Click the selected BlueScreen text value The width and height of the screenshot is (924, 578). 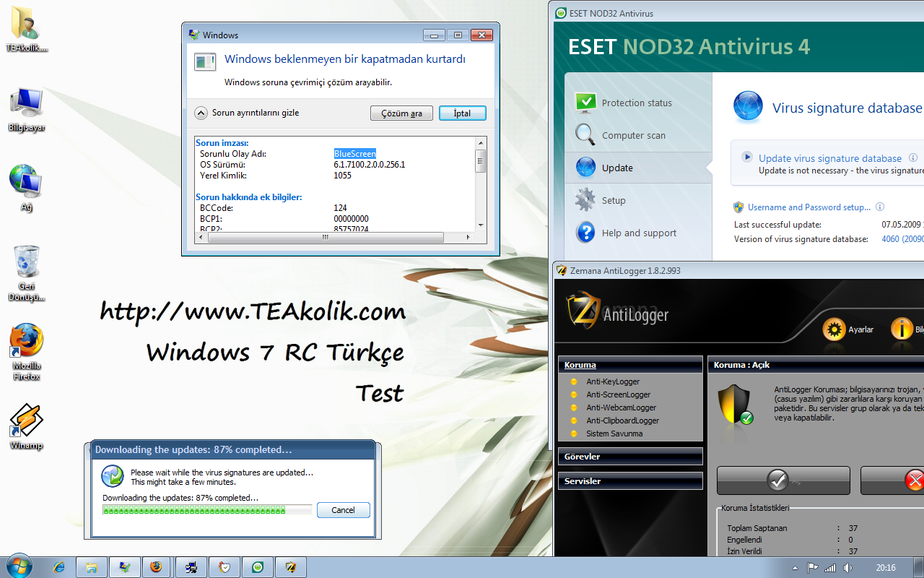pos(354,154)
